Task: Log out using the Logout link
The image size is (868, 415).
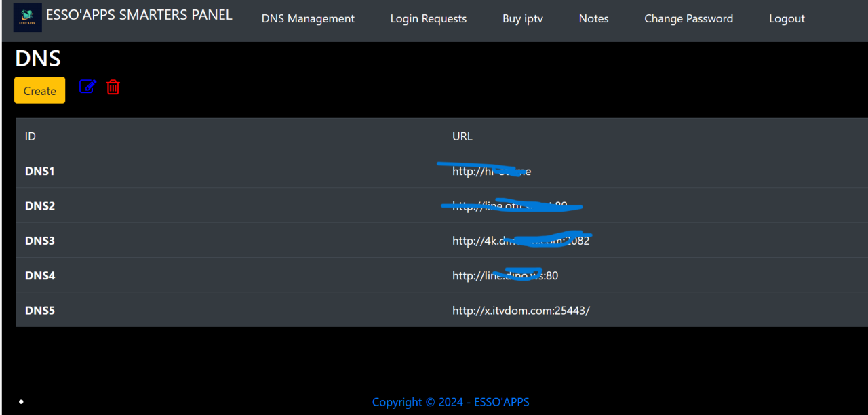Action: 787,19
